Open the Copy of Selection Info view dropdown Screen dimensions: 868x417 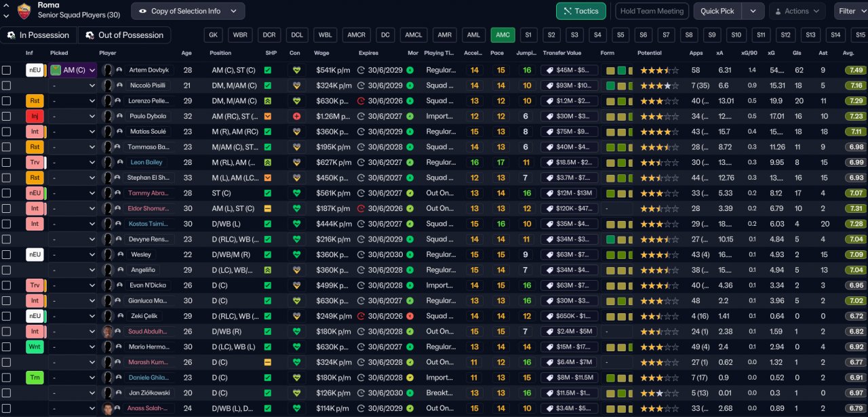188,11
